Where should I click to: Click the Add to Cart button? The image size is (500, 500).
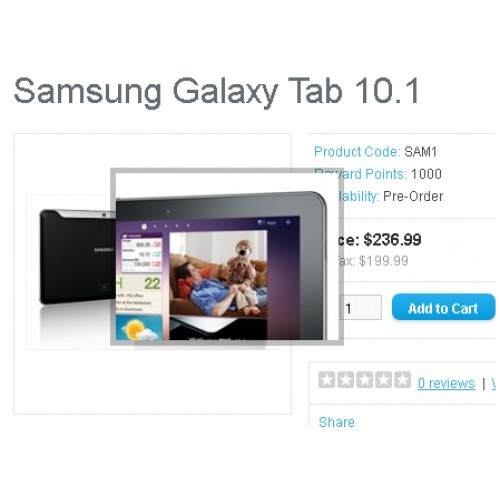pos(444,307)
